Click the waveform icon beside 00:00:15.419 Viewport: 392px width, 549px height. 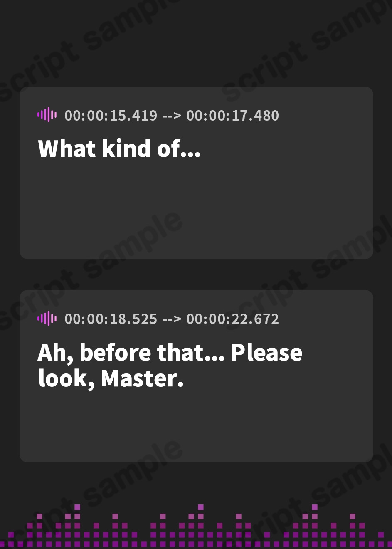pyautogui.click(x=47, y=115)
